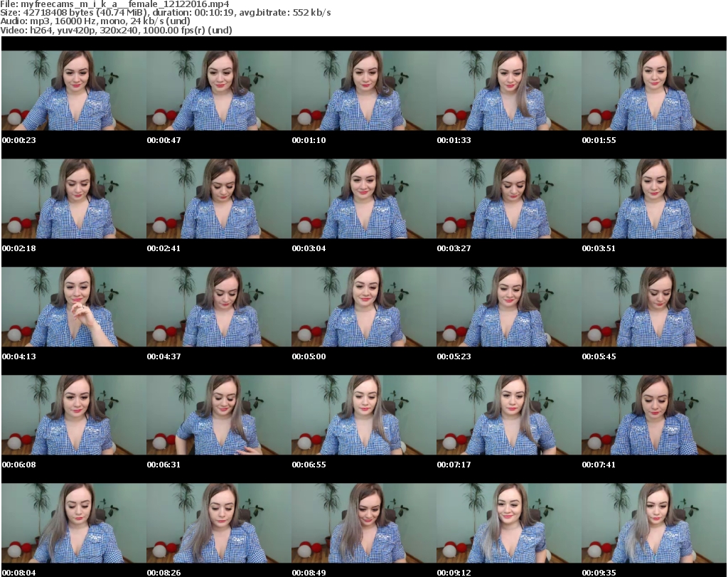Open the frame timestamped 00:04:13

(x=74, y=307)
